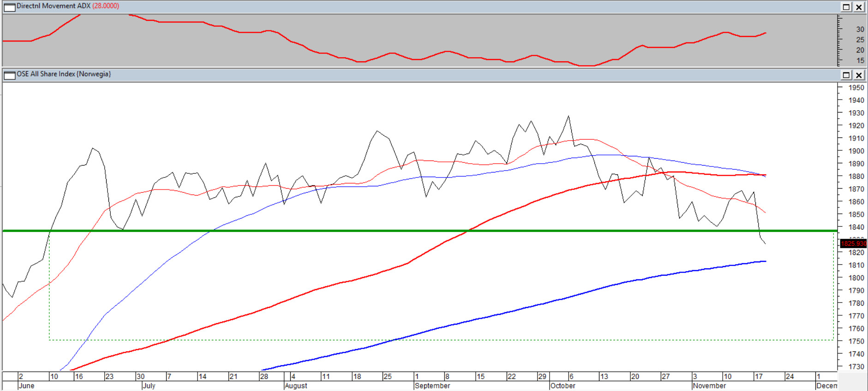The height and width of the screenshot is (391, 868).
Task: Maximize the OSE All Share Index panel
Action: 846,75
